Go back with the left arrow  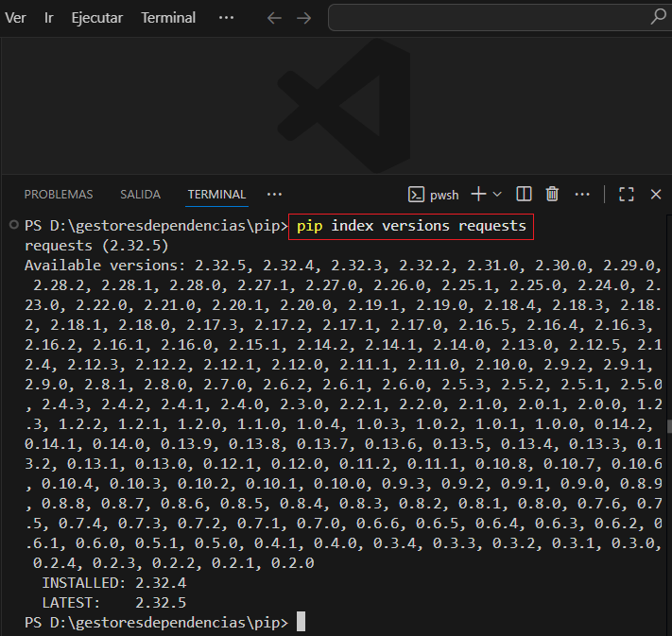click(x=274, y=18)
